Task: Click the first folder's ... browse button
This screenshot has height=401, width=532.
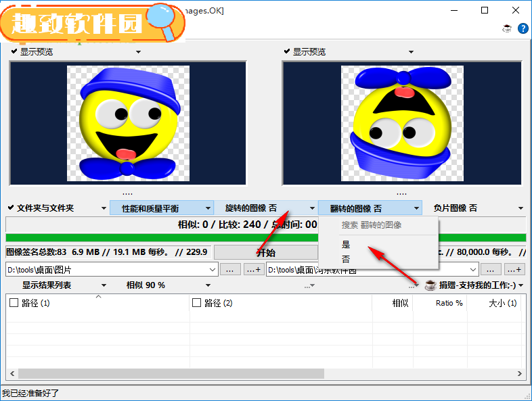Action: [x=230, y=270]
